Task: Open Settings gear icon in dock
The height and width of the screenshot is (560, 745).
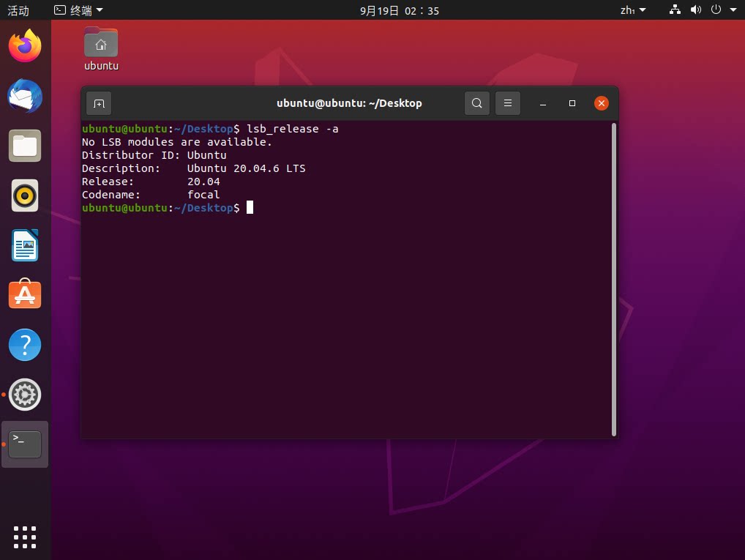Action: [x=25, y=395]
